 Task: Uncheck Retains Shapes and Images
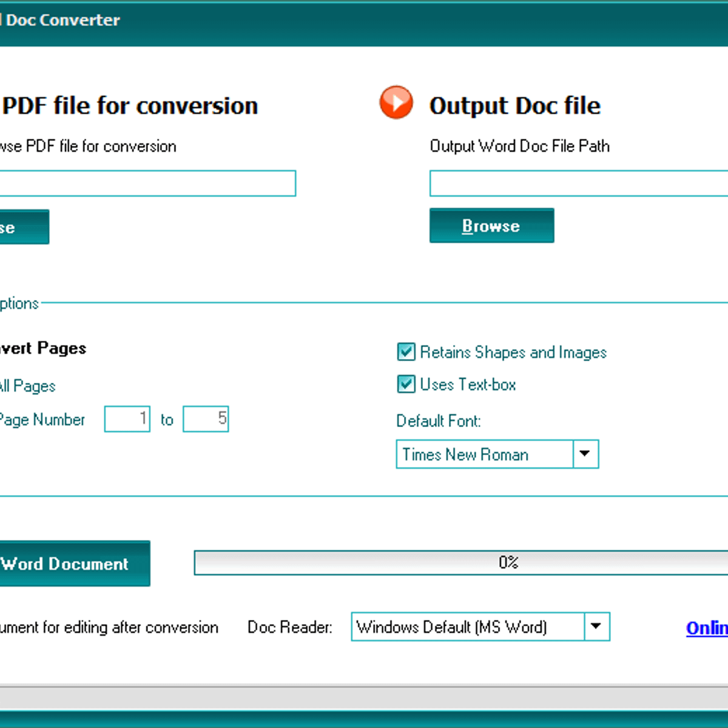tap(405, 352)
